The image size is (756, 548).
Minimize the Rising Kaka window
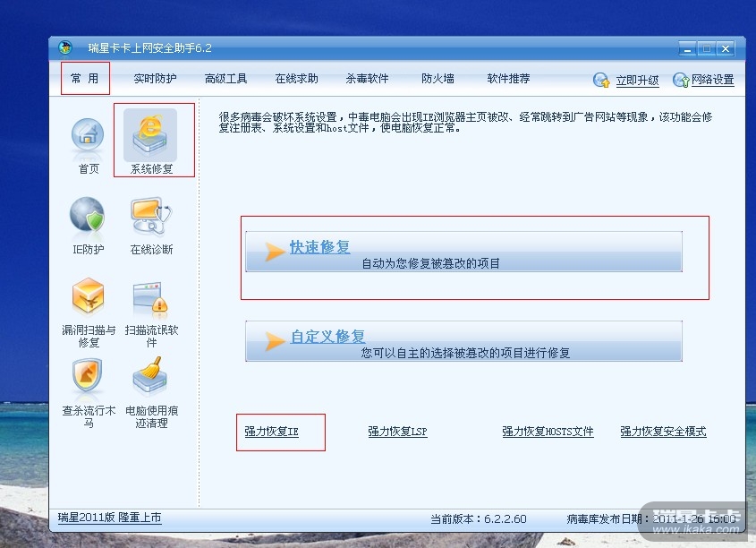[687, 48]
